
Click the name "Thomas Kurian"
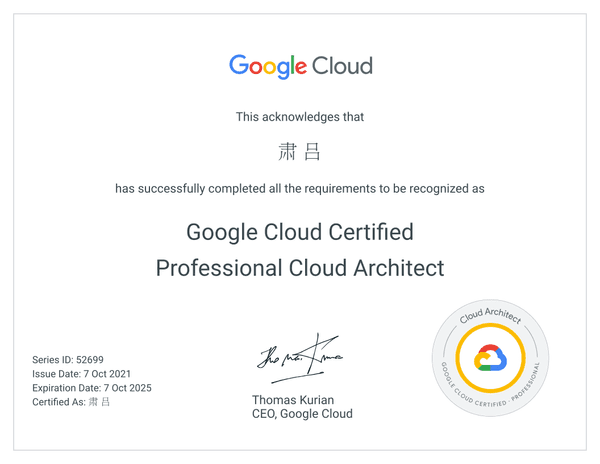coord(293,400)
